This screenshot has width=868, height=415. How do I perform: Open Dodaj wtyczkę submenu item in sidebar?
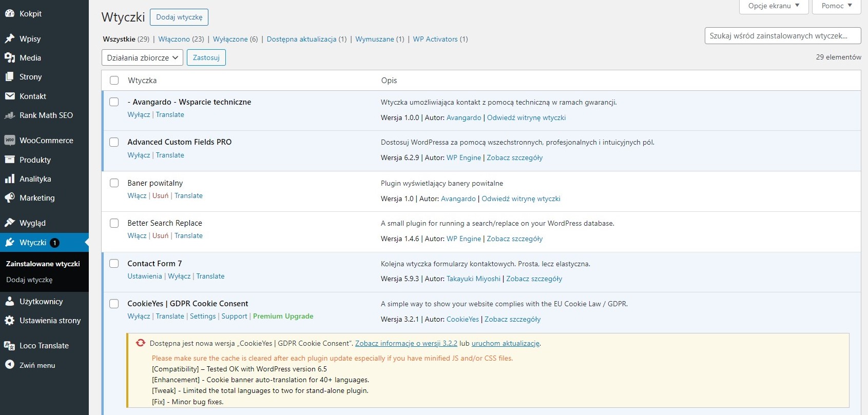(x=29, y=280)
